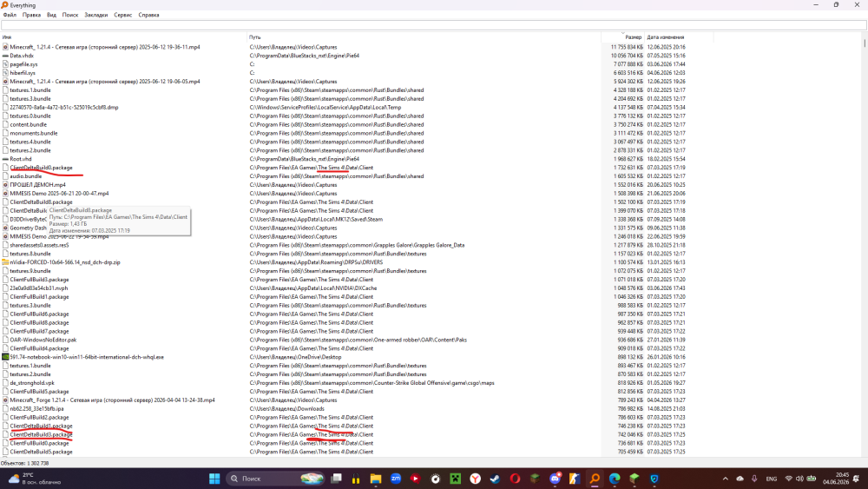The image size is (868, 489).
Task: Click the blank file icon of audio.bundle
Action: click(5, 176)
